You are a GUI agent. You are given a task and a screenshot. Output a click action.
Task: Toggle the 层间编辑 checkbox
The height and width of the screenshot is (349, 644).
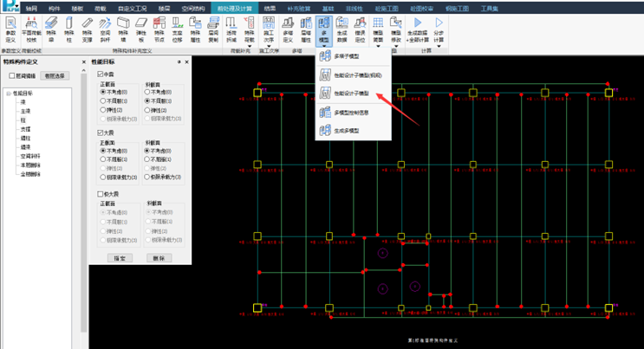pos(12,75)
